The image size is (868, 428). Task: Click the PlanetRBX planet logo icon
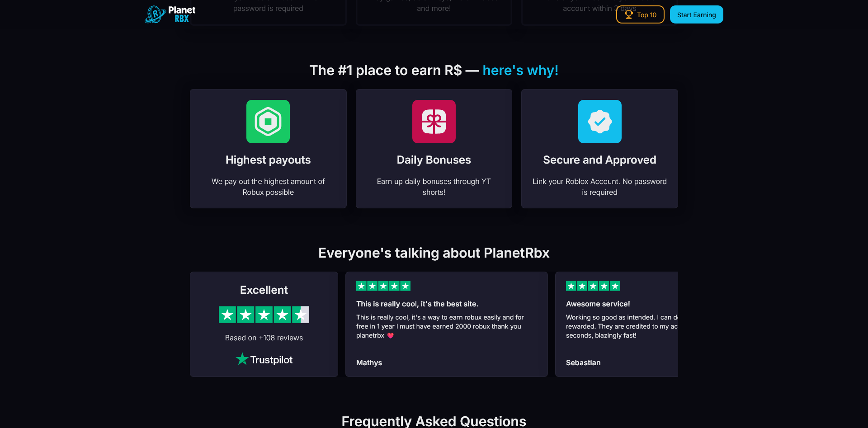click(155, 14)
